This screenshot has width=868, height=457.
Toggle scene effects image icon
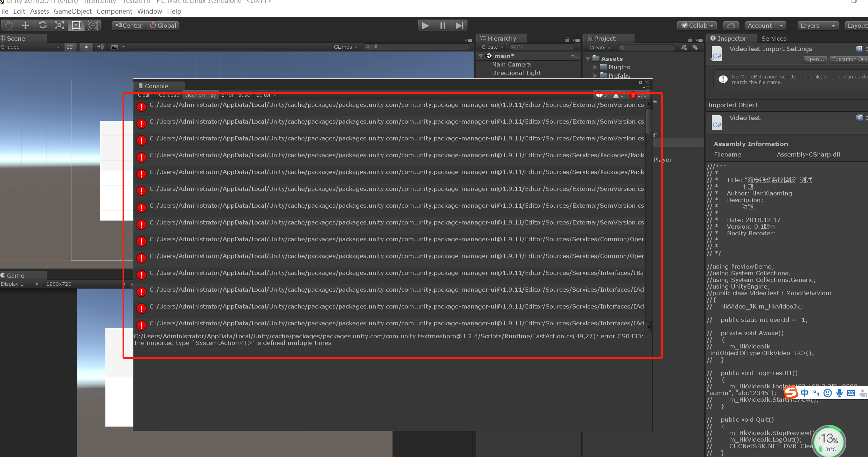(114, 47)
